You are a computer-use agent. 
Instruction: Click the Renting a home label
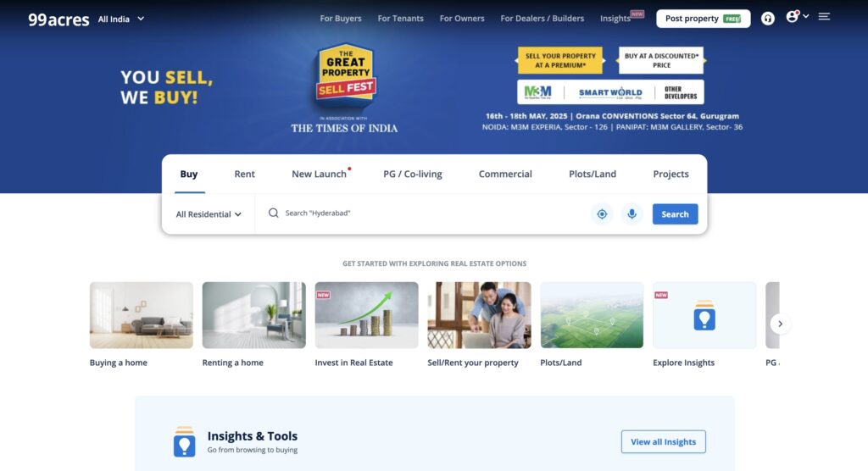[232, 363]
